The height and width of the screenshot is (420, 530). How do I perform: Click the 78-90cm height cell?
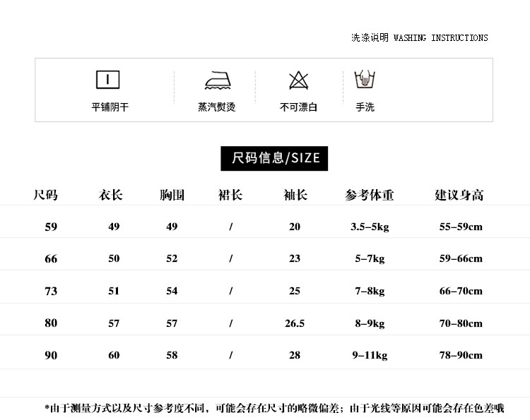[461, 355]
